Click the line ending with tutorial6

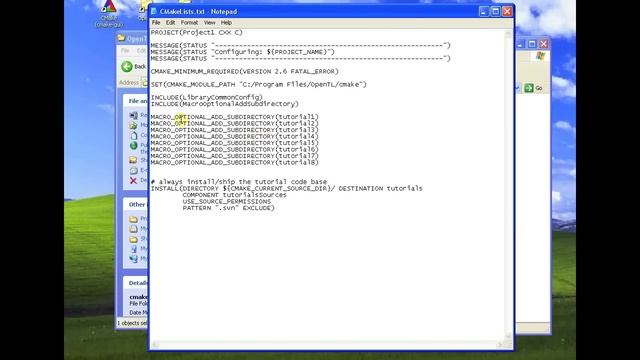(234, 150)
